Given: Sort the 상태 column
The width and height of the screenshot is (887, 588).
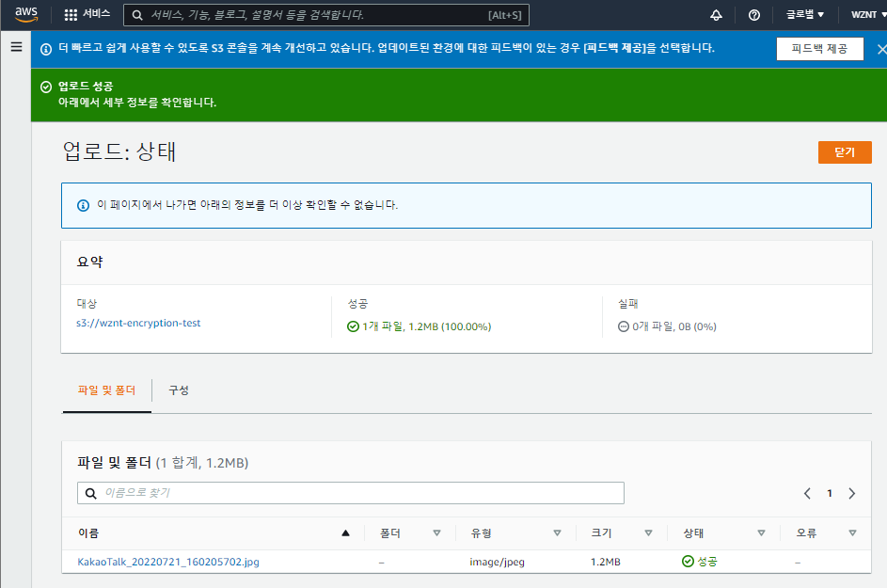Looking at the screenshot, I should [761, 533].
